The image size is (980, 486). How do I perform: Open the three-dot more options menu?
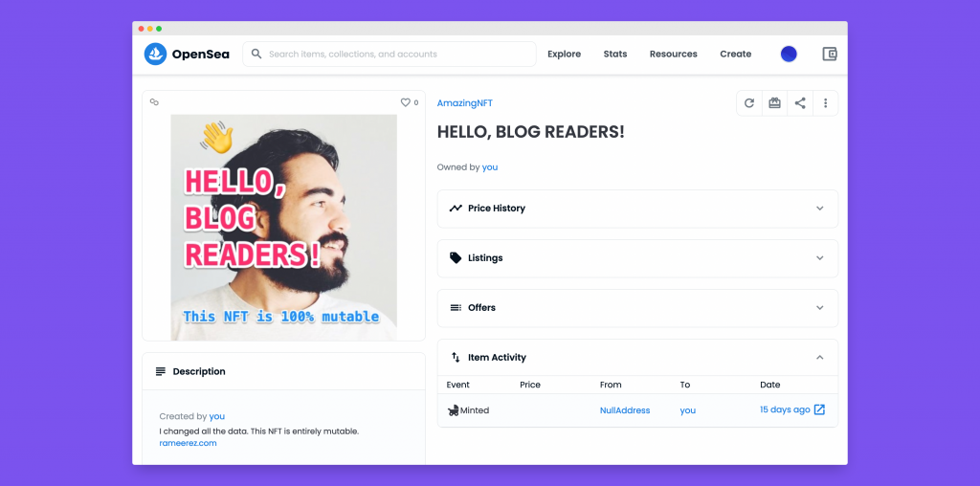[x=826, y=103]
